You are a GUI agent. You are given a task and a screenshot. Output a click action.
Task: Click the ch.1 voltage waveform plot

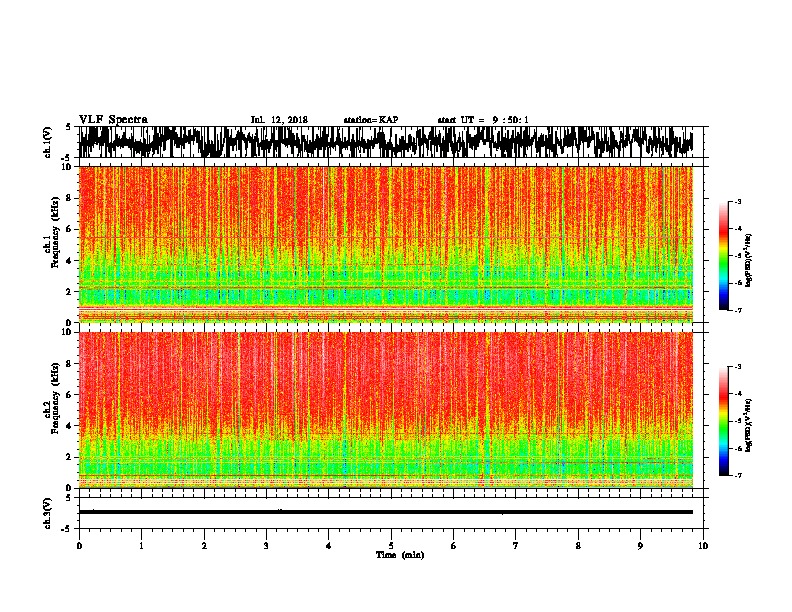386,142
